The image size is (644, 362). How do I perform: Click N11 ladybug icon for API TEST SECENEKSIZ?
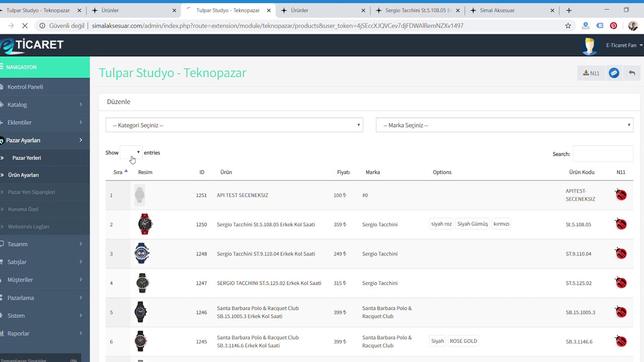tap(621, 195)
